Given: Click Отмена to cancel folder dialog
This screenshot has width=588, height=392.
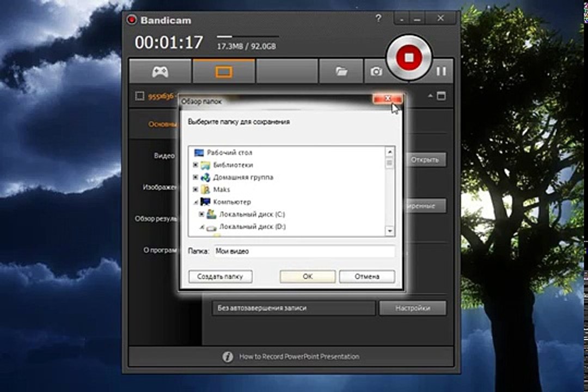Looking at the screenshot, I should click(367, 277).
